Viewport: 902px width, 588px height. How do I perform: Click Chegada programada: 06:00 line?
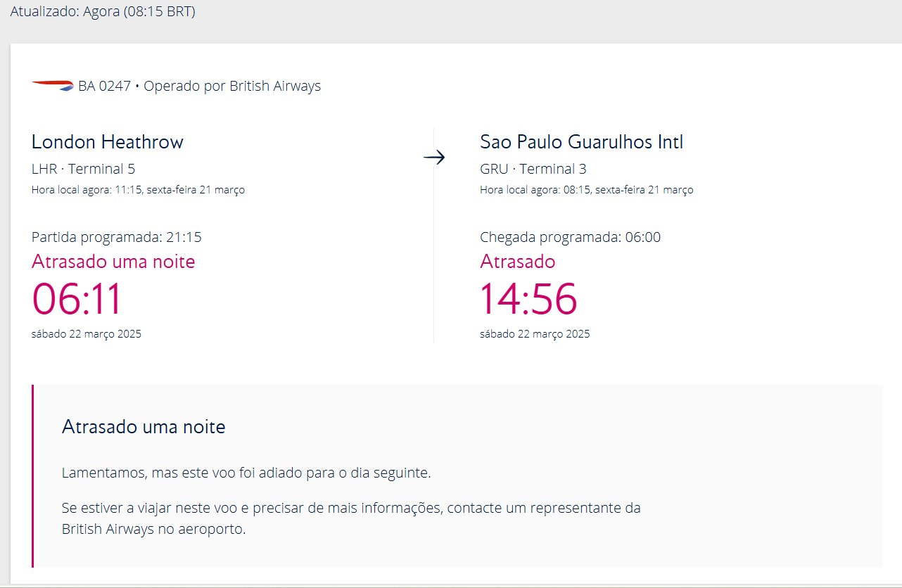tap(571, 237)
